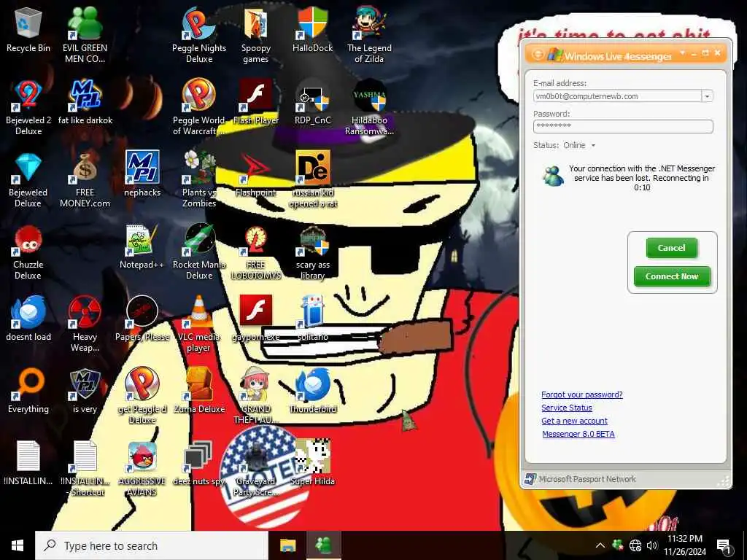Launch The Legend of Zilda shortcut
Viewport: 747px width, 560px height.
[x=369, y=34]
